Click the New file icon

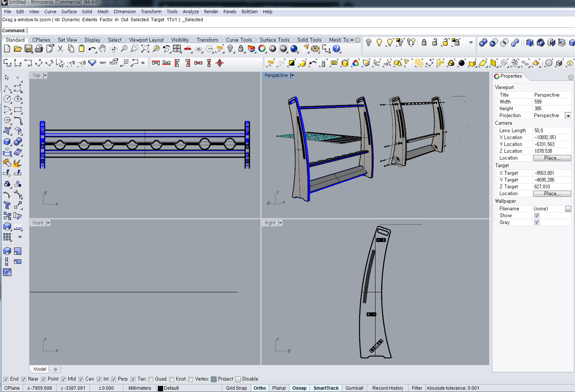[7, 49]
